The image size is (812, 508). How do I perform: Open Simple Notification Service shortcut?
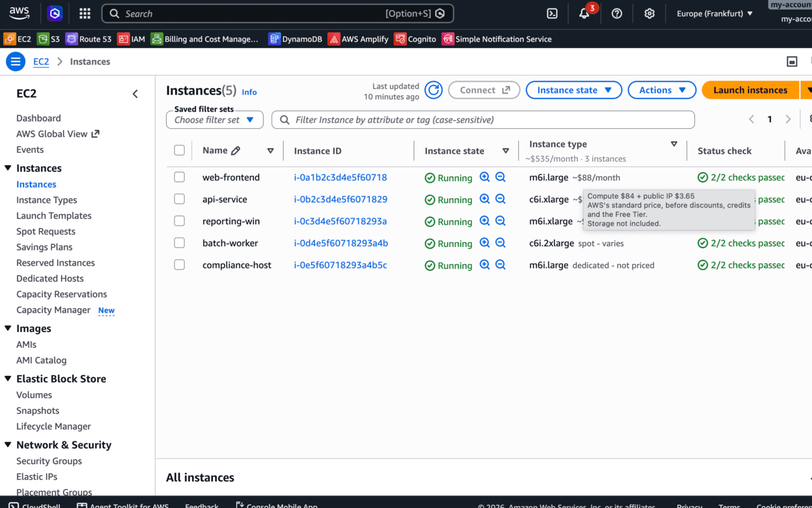tap(497, 39)
